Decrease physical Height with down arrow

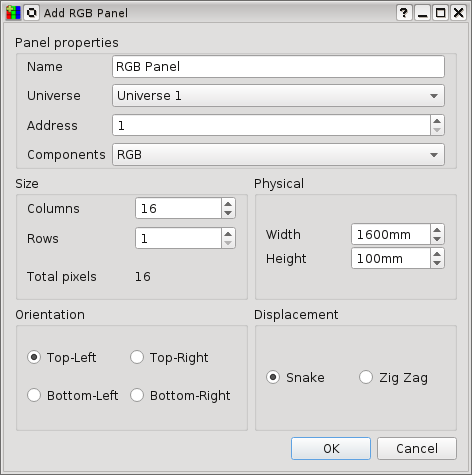click(x=437, y=263)
